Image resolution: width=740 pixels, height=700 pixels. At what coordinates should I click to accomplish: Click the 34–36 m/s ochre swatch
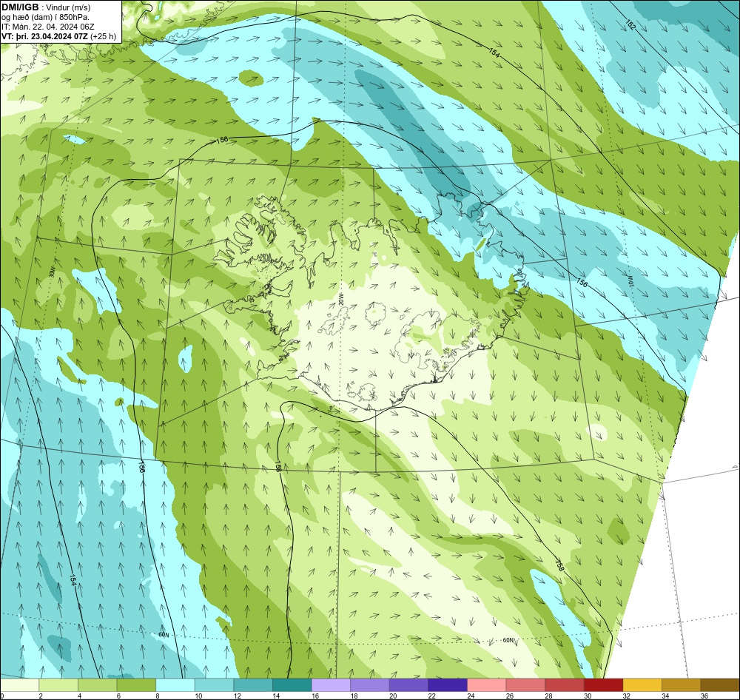click(x=682, y=685)
